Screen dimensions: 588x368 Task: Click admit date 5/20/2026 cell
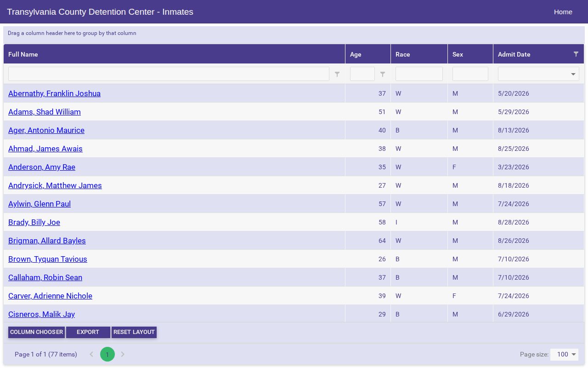538,93
